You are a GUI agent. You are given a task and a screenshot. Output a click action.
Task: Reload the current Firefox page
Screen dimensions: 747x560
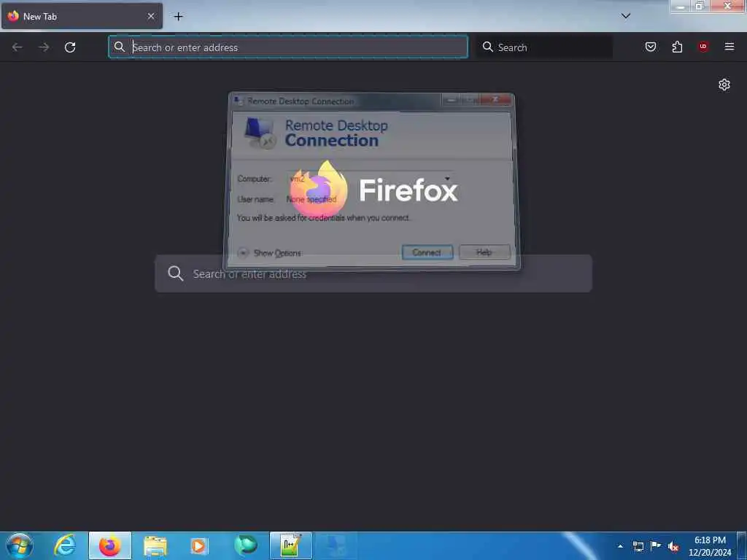[70, 47]
